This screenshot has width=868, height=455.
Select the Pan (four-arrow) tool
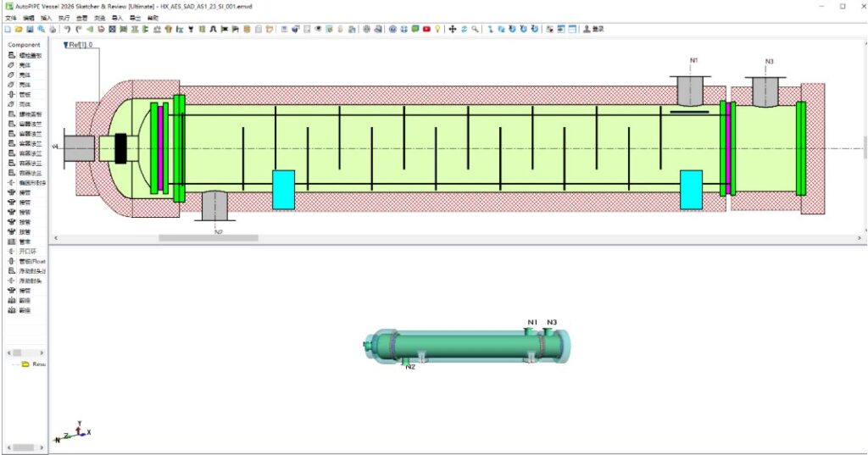[453, 29]
